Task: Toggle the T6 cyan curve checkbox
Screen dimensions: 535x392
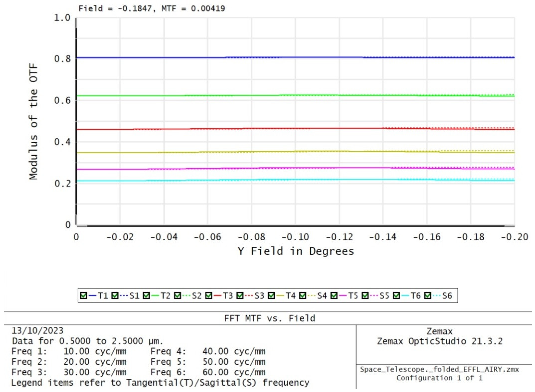Action: tap(396, 296)
